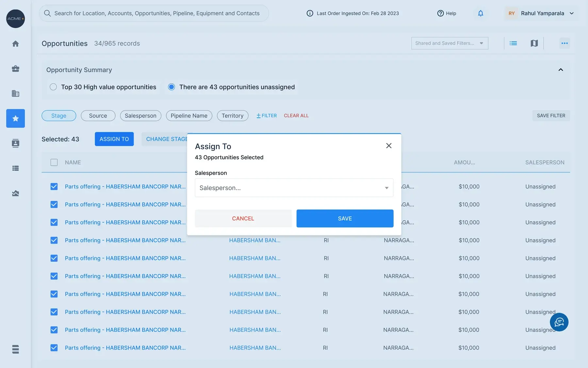This screenshot has width=588, height=368.
Task: Open Shared and Saved Filters dropdown
Action: tap(449, 43)
